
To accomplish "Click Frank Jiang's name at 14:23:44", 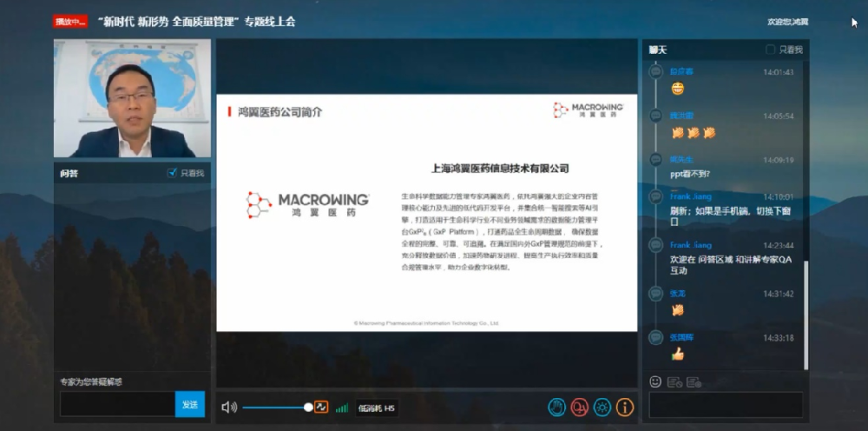I will 691,245.
